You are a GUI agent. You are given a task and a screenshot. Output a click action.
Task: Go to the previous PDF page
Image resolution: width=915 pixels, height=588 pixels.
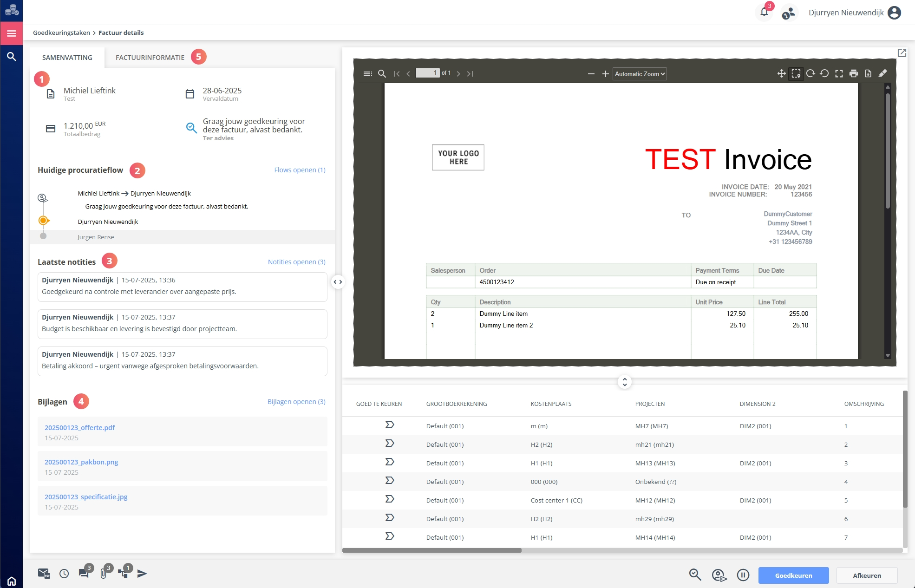[x=408, y=73]
